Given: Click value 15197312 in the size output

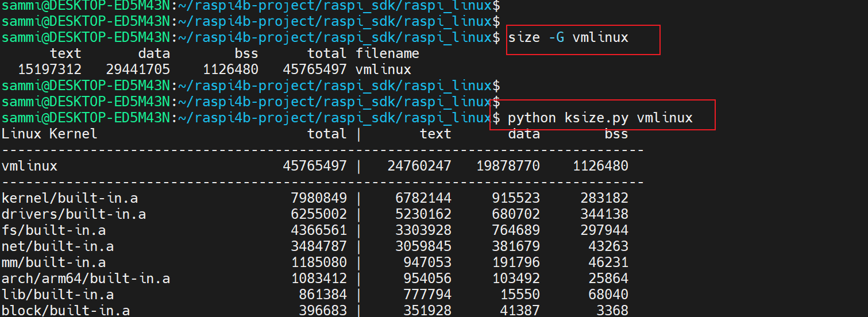Looking at the screenshot, I should [x=50, y=70].
